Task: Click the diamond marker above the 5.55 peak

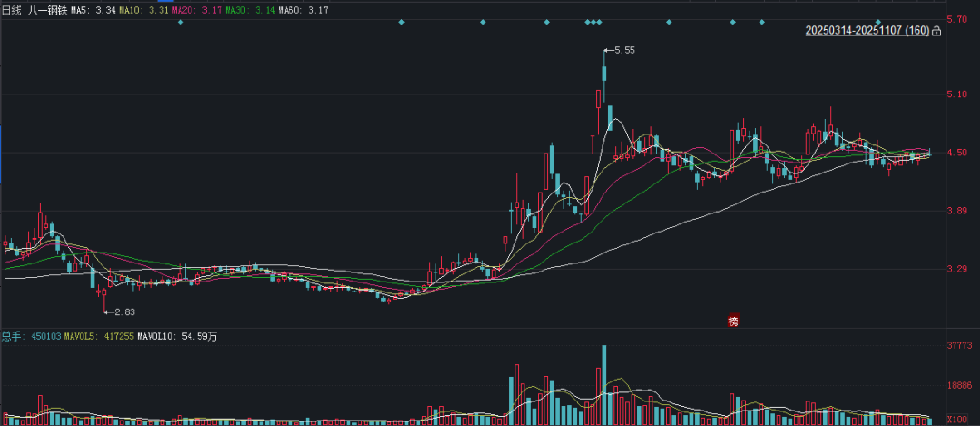Action: pos(600,22)
